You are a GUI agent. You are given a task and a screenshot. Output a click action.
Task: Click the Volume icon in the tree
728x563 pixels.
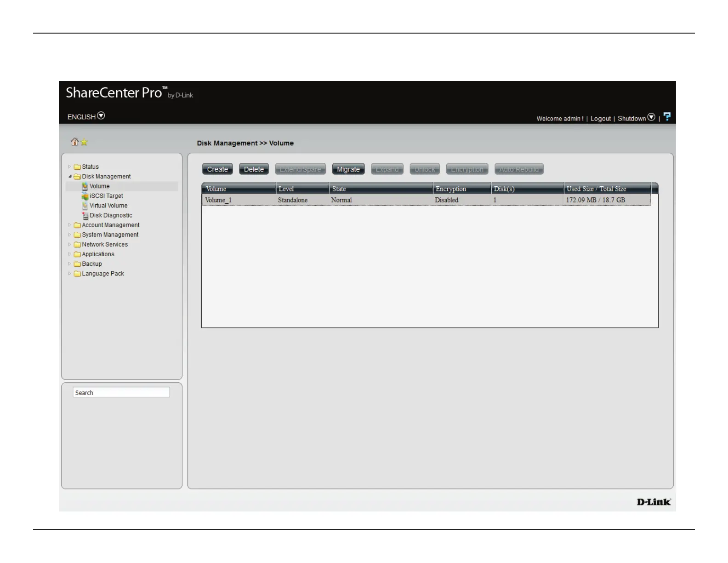coord(85,186)
